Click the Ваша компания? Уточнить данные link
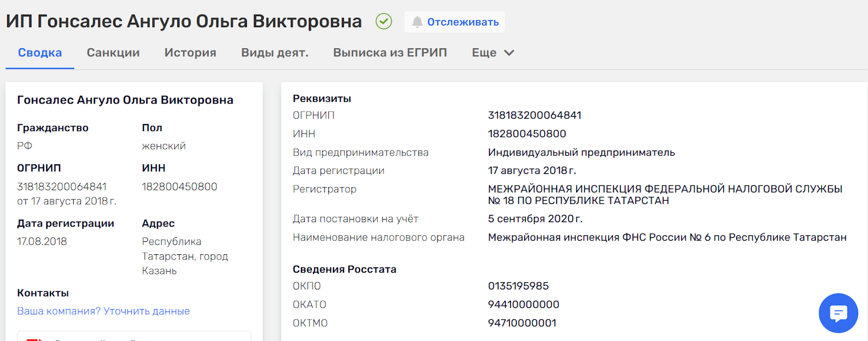This screenshot has height=341, width=868. click(104, 311)
